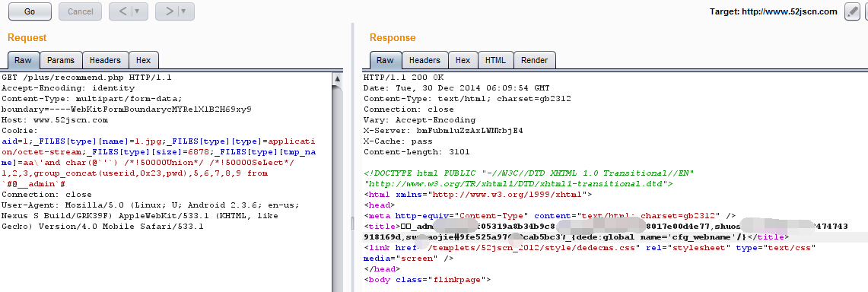Switch to the Request Params tab

[x=61, y=60]
